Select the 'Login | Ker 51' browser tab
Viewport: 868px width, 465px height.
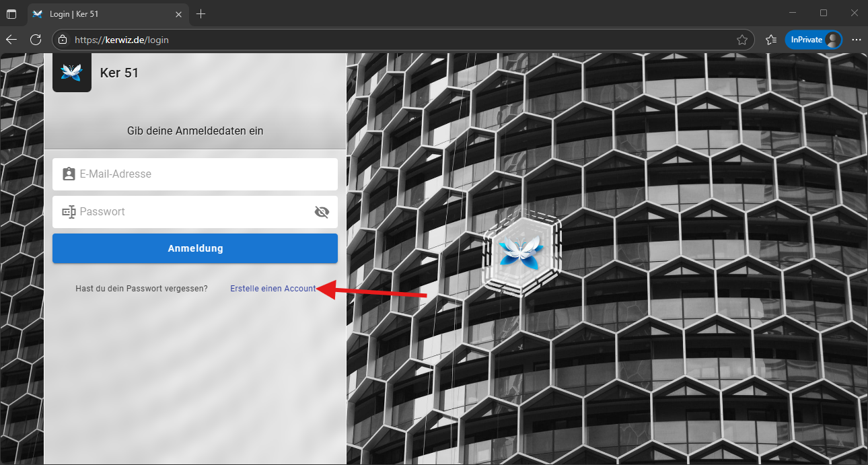click(101, 14)
